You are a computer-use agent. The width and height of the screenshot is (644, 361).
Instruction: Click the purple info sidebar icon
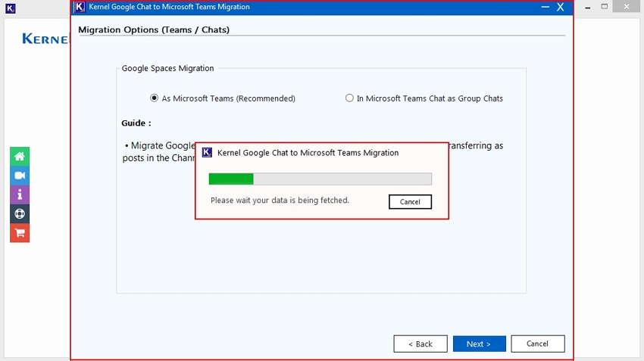click(20, 195)
